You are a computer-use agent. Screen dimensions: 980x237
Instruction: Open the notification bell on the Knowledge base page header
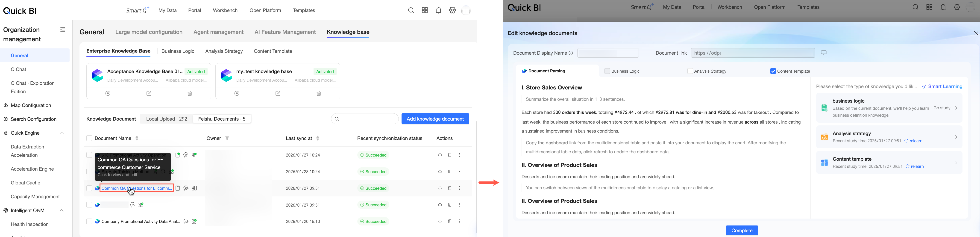[439, 11]
